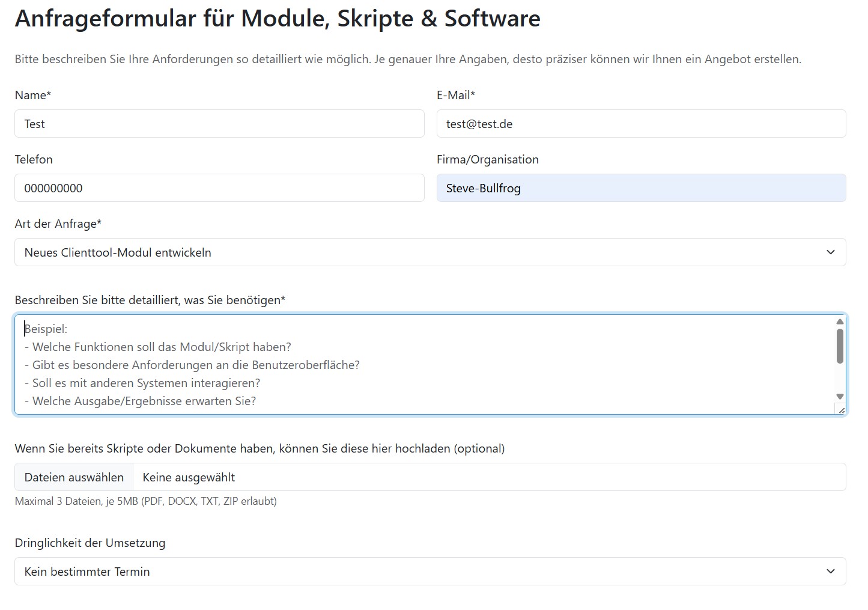Click into the Name input field

coord(219,124)
